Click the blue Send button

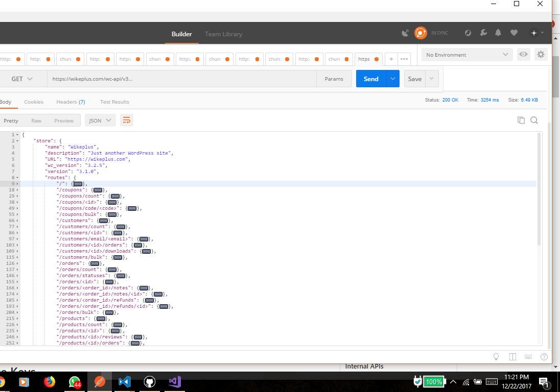[x=371, y=79]
